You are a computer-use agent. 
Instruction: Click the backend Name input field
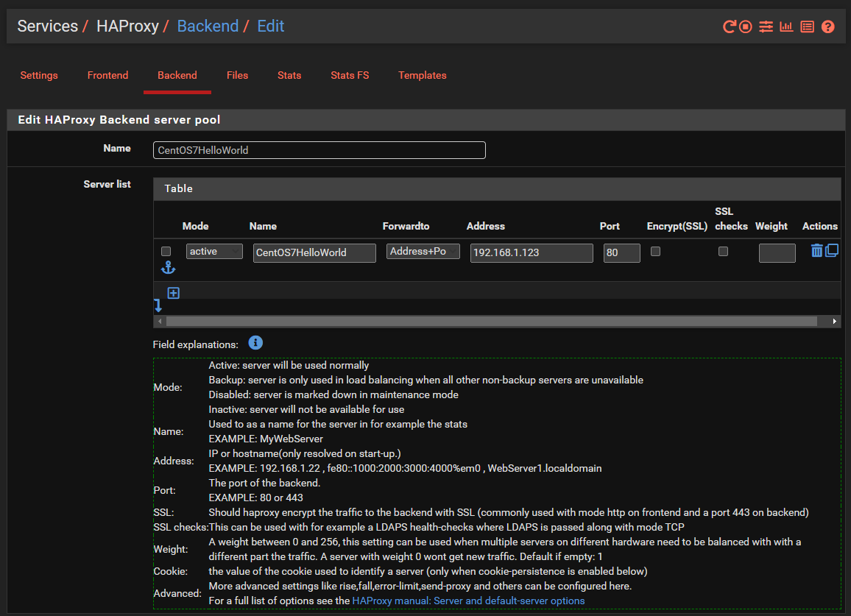319,150
